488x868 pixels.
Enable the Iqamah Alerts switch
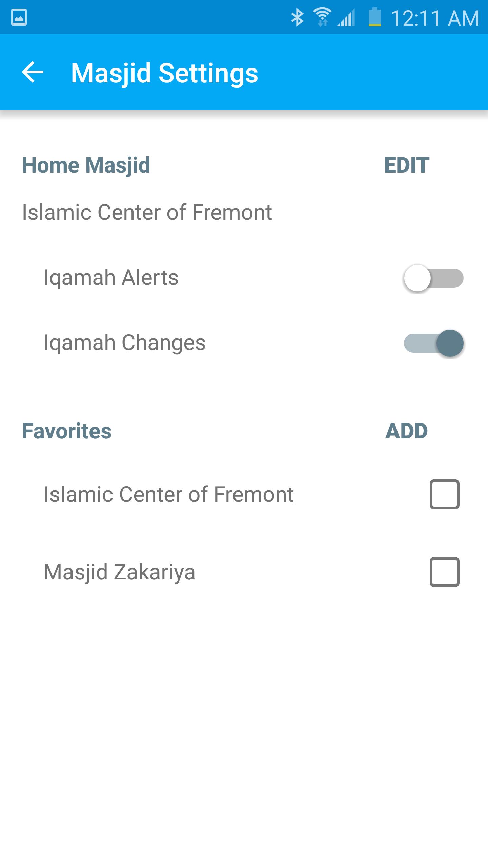(433, 278)
